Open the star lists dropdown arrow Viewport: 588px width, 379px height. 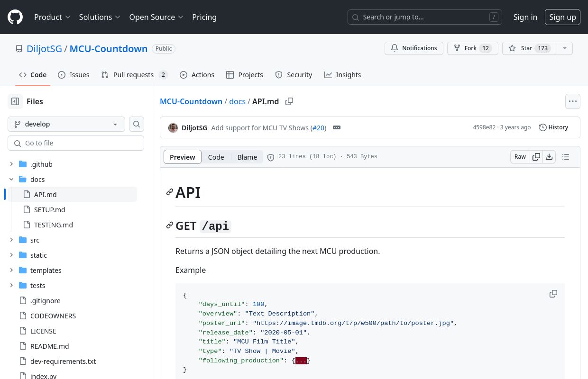click(564, 48)
